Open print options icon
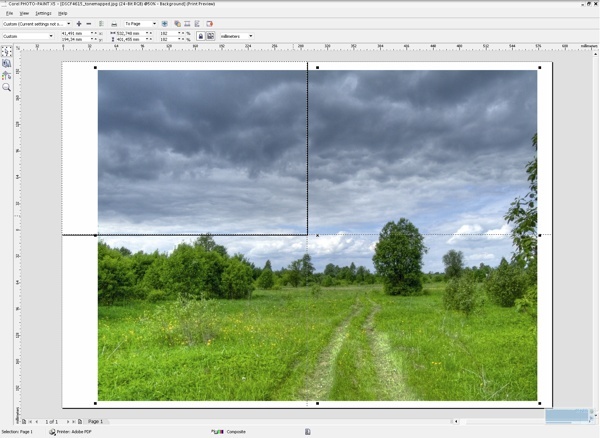This screenshot has width=600, height=438. pyautogui.click(x=101, y=24)
